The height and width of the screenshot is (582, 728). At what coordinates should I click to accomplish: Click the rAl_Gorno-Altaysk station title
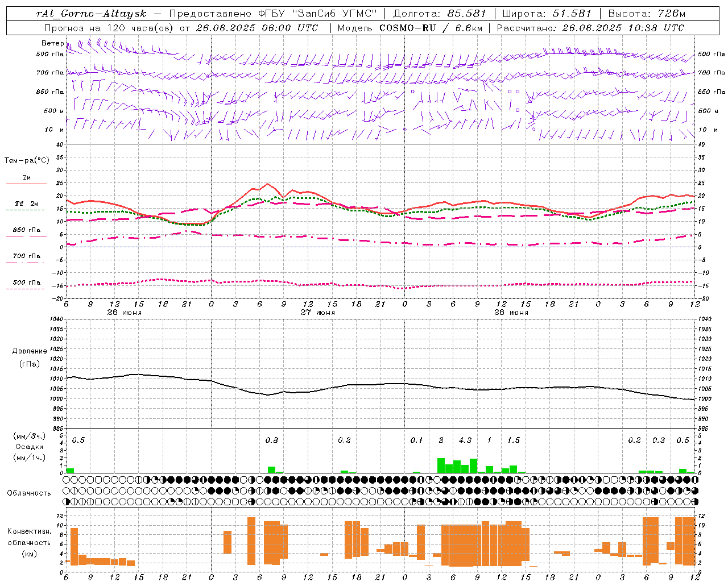tap(91, 14)
